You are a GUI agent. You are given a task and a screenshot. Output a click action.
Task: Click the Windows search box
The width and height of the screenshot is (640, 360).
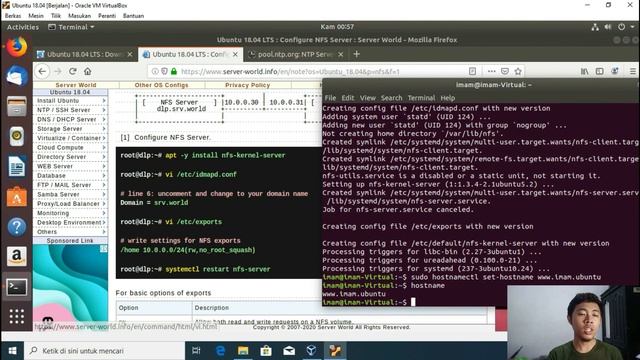click(104, 351)
